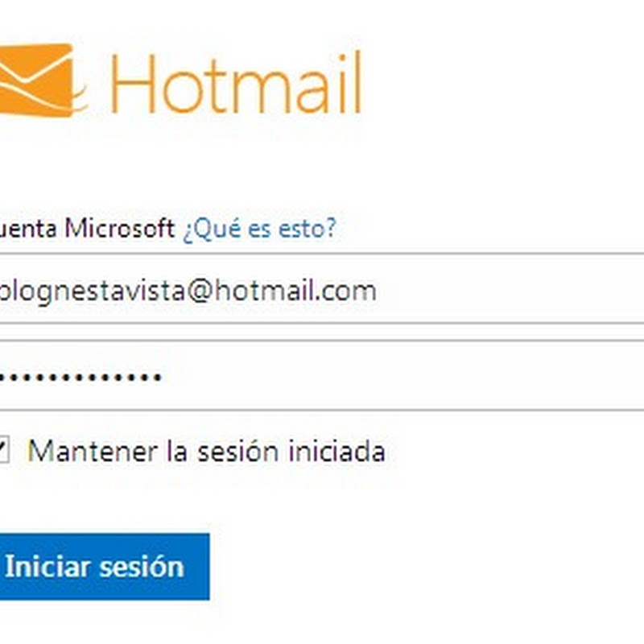Click the masked password dots

click(79, 377)
